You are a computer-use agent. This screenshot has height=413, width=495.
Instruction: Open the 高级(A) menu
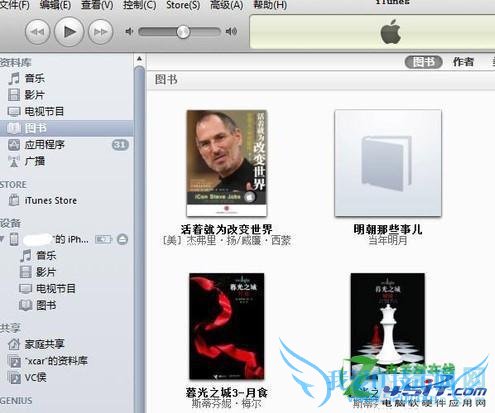(226, 5)
